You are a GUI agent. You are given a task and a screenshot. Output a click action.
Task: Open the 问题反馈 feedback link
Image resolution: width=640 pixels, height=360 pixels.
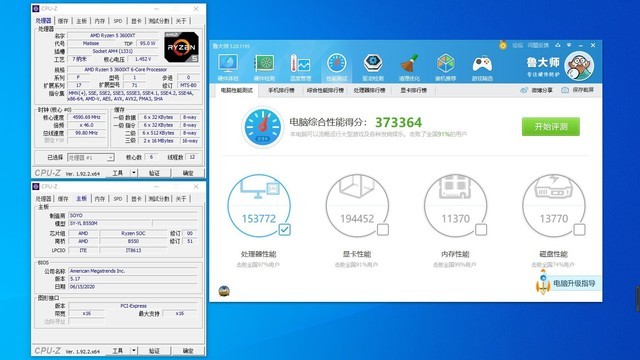(x=538, y=45)
